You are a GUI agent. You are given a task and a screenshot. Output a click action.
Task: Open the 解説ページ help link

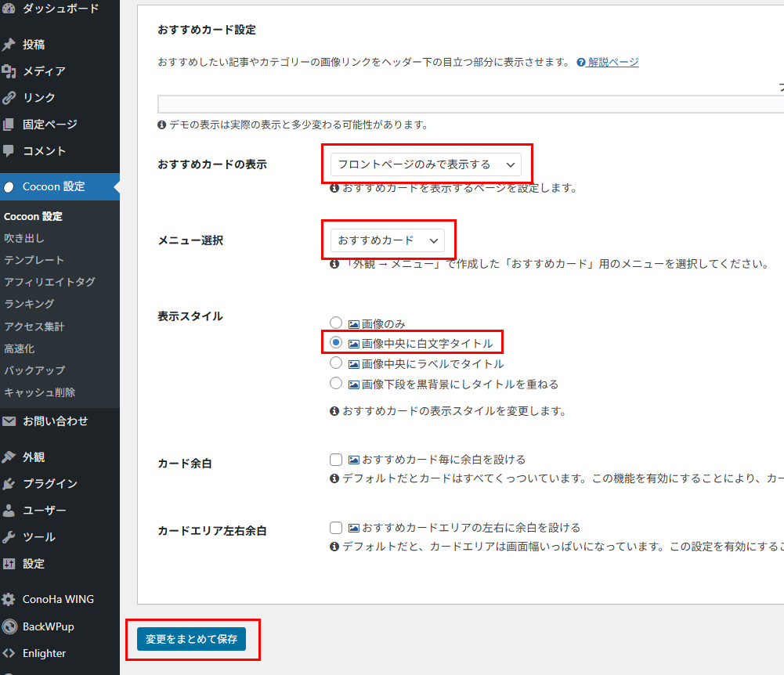click(x=613, y=63)
